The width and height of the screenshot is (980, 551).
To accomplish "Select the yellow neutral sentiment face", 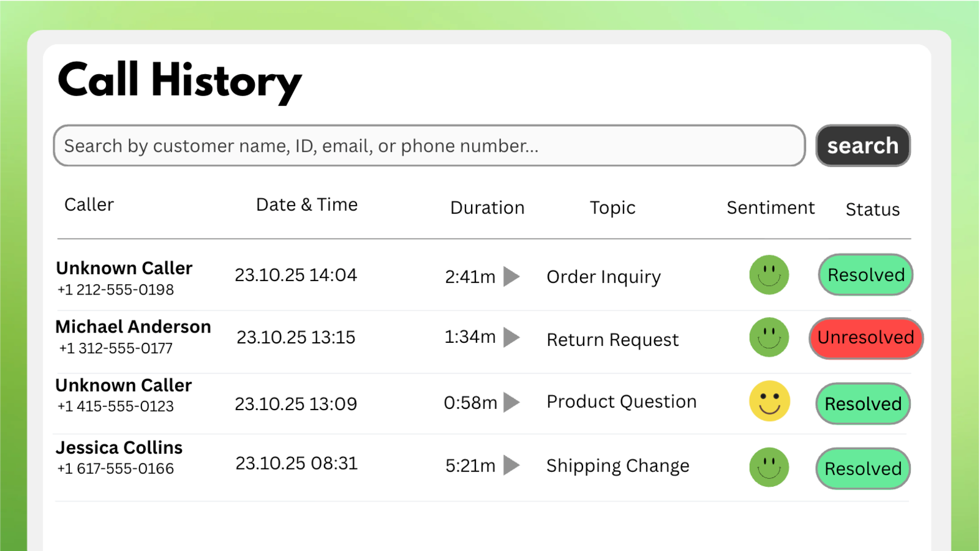I will click(x=769, y=402).
